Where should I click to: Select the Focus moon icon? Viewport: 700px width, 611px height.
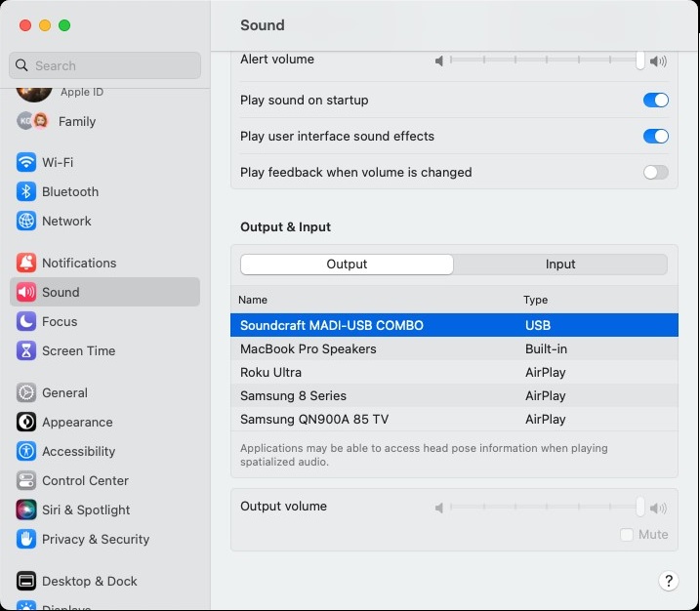click(x=26, y=321)
